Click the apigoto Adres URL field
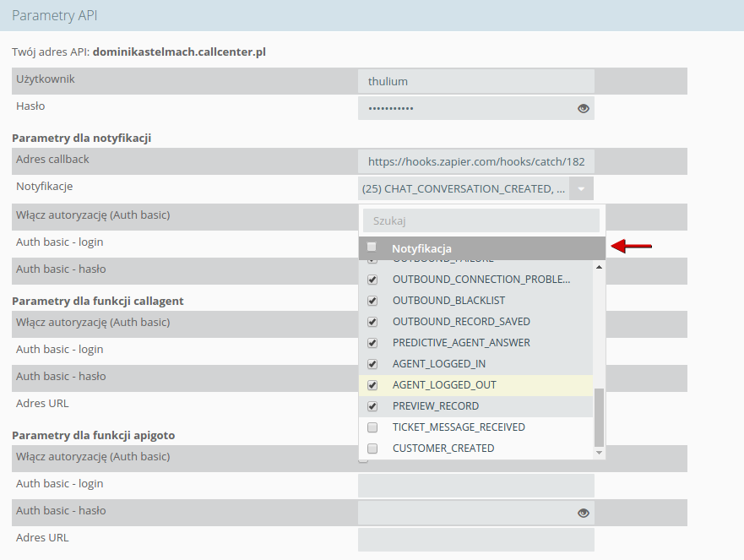 point(476,540)
